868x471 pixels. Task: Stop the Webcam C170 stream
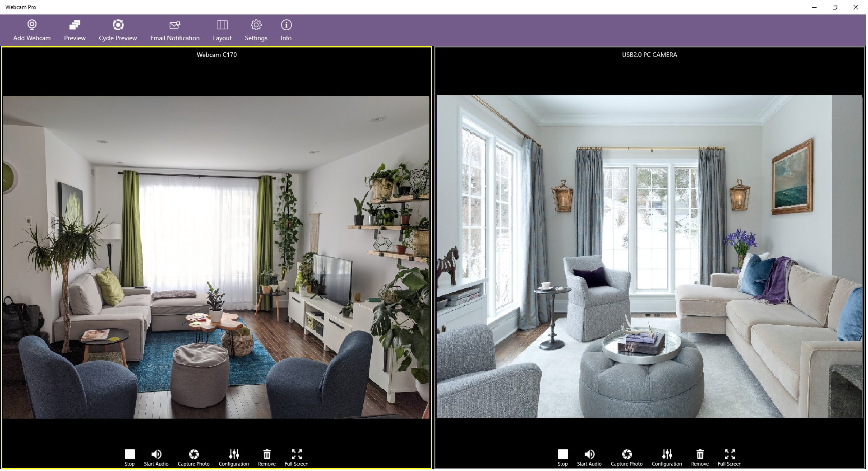pyautogui.click(x=129, y=456)
